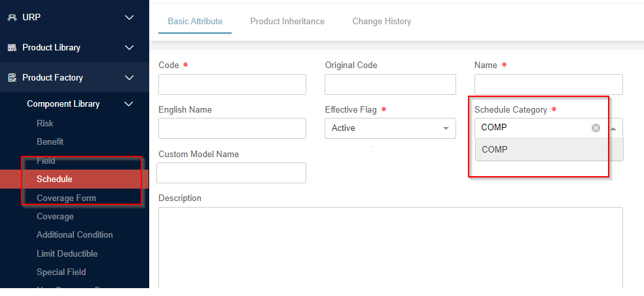Image resolution: width=644 pixels, height=296 pixels.
Task: Click the Product Factory icon
Action: pos(12,78)
